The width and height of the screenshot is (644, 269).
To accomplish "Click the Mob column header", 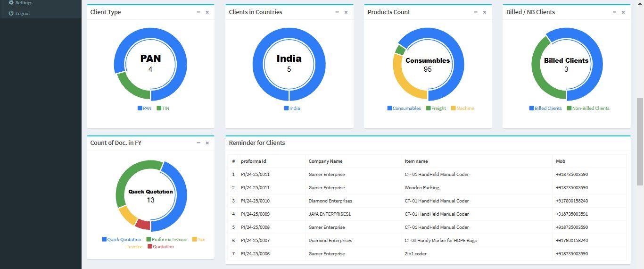I will 561,161.
